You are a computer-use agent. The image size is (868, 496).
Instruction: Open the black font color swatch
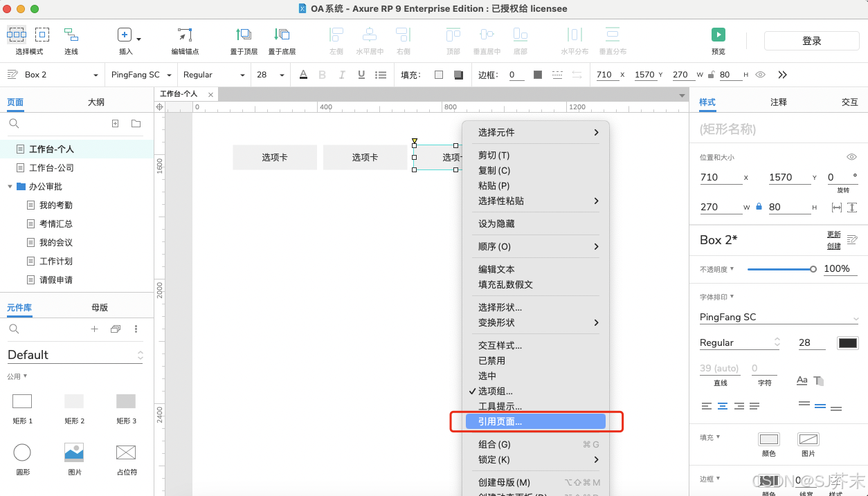848,343
